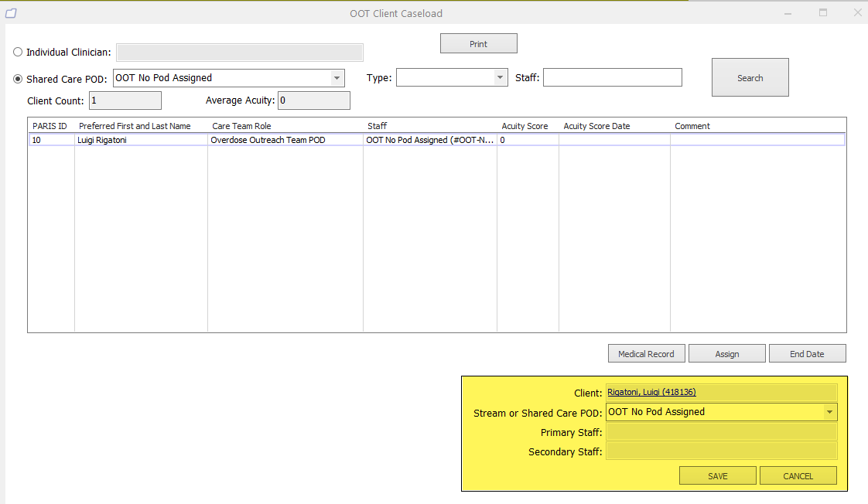The image size is (868, 504).
Task: Sort by Acuity Score column header
Action: pos(525,126)
